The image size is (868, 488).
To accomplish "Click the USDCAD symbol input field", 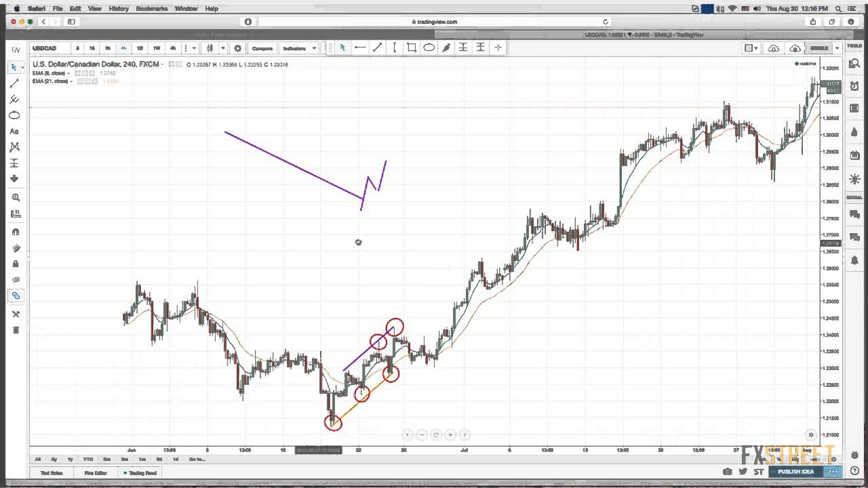I will pyautogui.click(x=50, y=48).
